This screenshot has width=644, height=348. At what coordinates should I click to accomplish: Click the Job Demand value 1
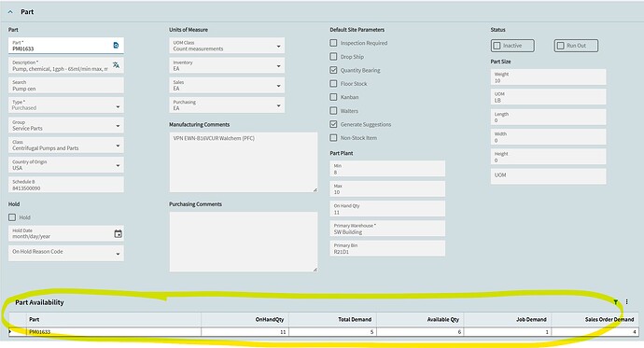click(x=508, y=331)
